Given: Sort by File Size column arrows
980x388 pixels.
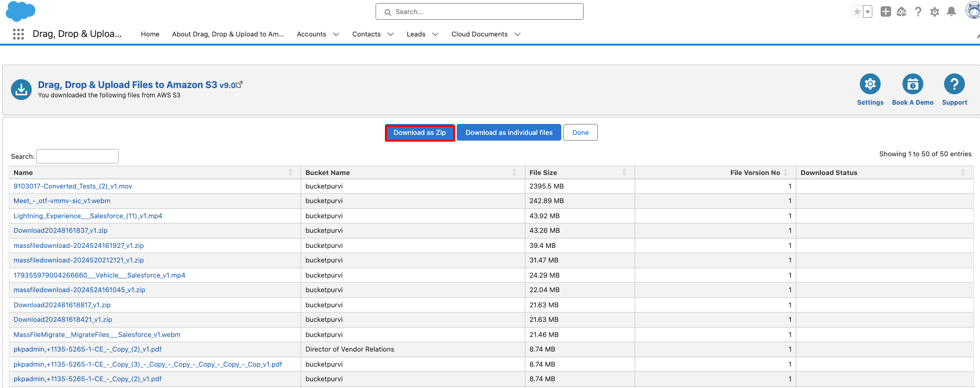Looking at the screenshot, I should tap(624, 172).
